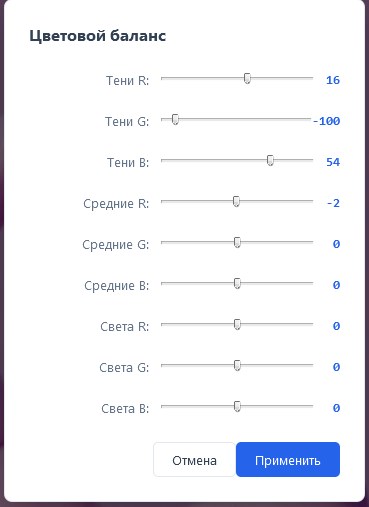Click the Тени B value 54
369x507 pixels.
click(x=333, y=162)
